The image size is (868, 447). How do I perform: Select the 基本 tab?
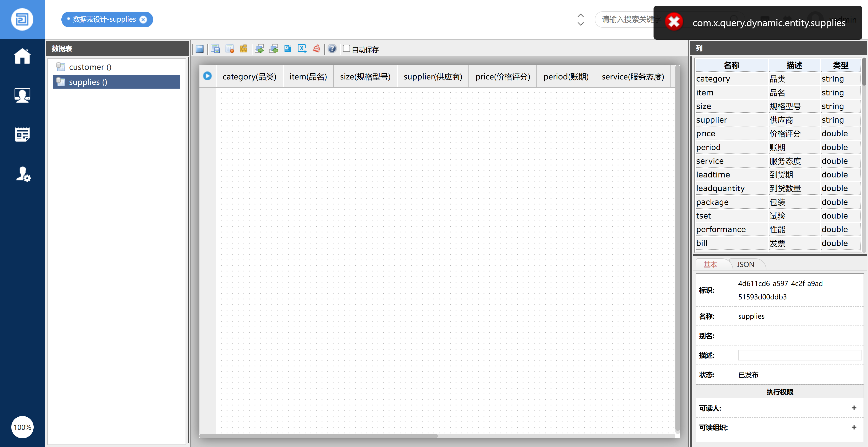click(710, 264)
